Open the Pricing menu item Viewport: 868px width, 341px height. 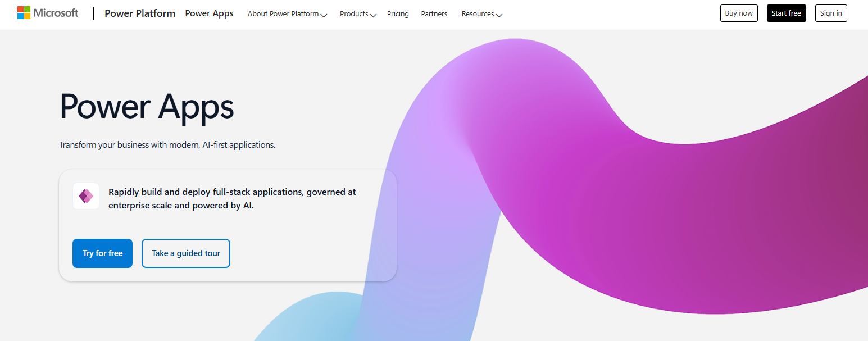click(x=398, y=14)
